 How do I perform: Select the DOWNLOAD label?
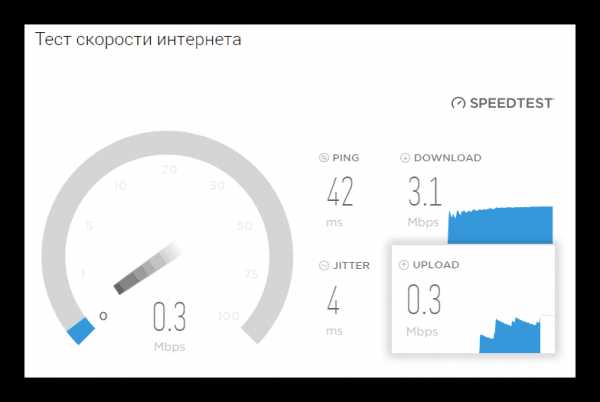[448, 158]
